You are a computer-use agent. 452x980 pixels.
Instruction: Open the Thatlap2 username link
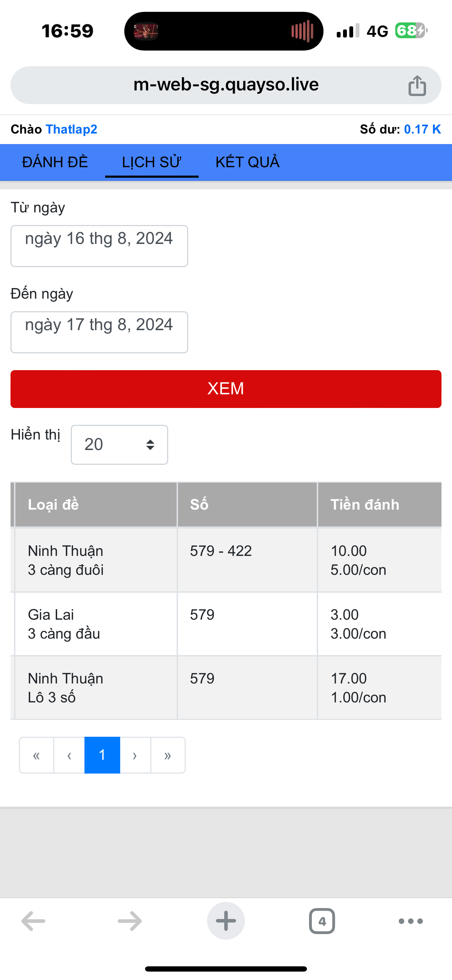coord(71,129)
